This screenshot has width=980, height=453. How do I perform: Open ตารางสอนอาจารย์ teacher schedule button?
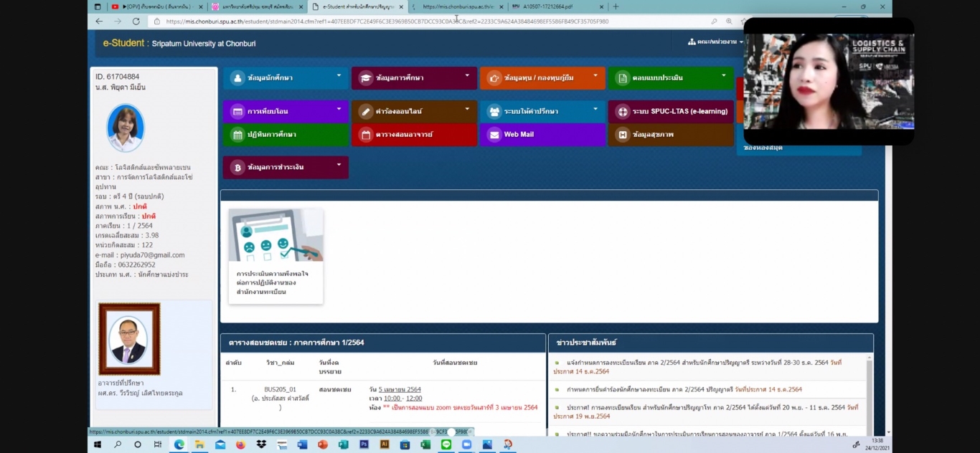[414, 135]
